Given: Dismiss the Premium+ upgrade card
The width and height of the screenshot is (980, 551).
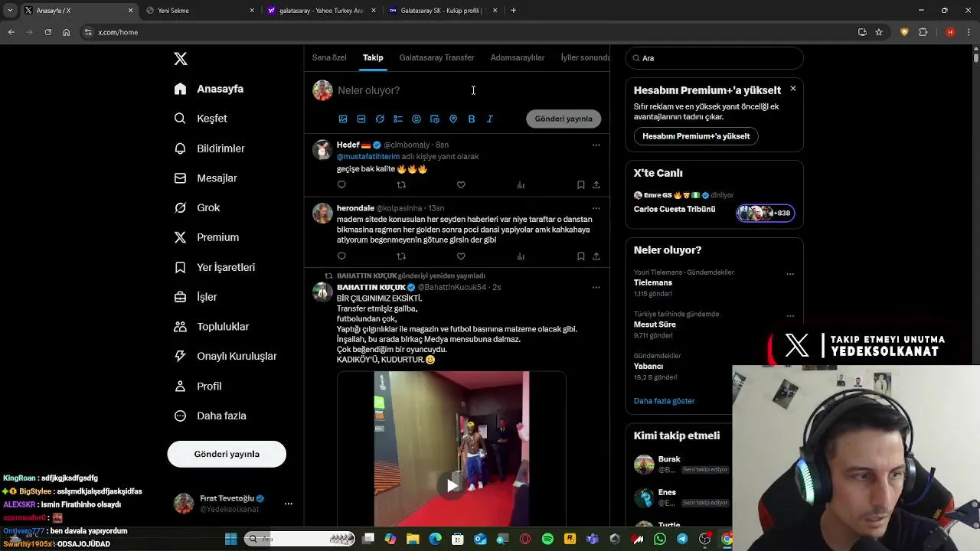Looking at the screenshot, I should click(x=793, y=89).
